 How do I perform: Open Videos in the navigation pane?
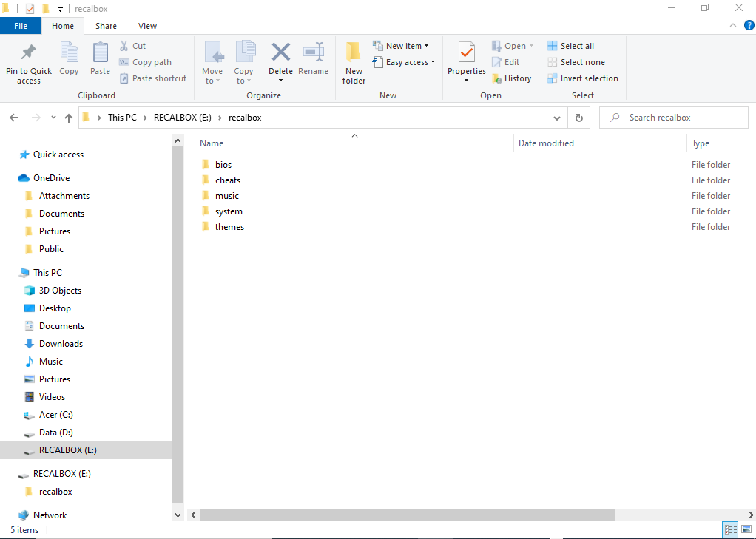(52, 397)
